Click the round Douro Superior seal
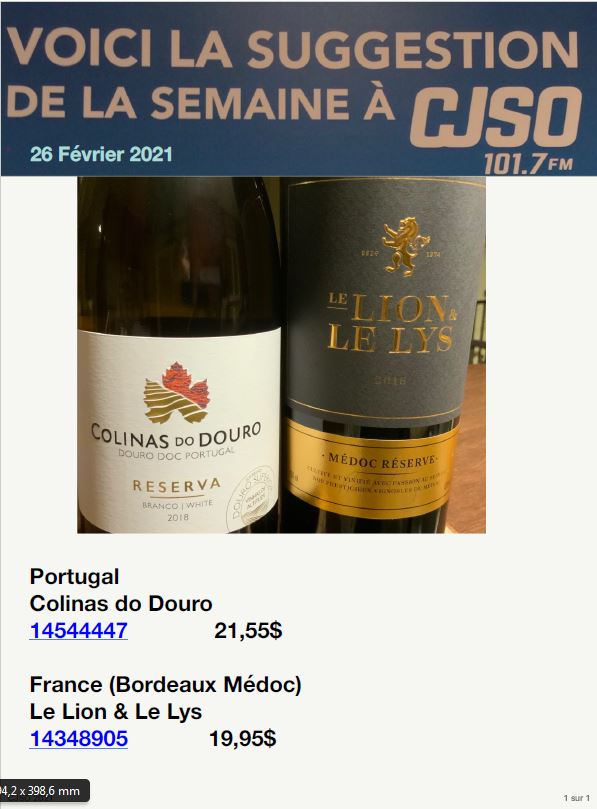 252,500
